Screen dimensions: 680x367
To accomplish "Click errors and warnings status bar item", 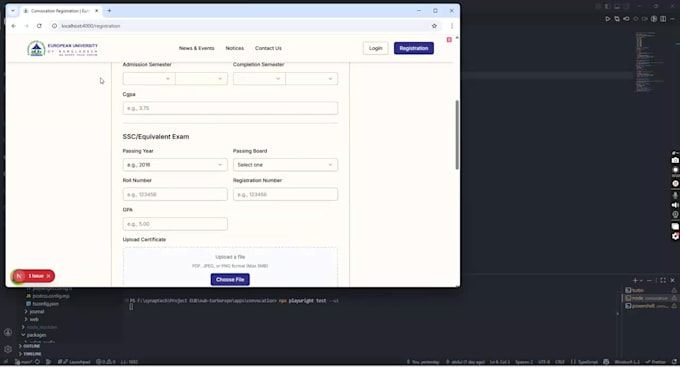I will click(x=105, y=362).
